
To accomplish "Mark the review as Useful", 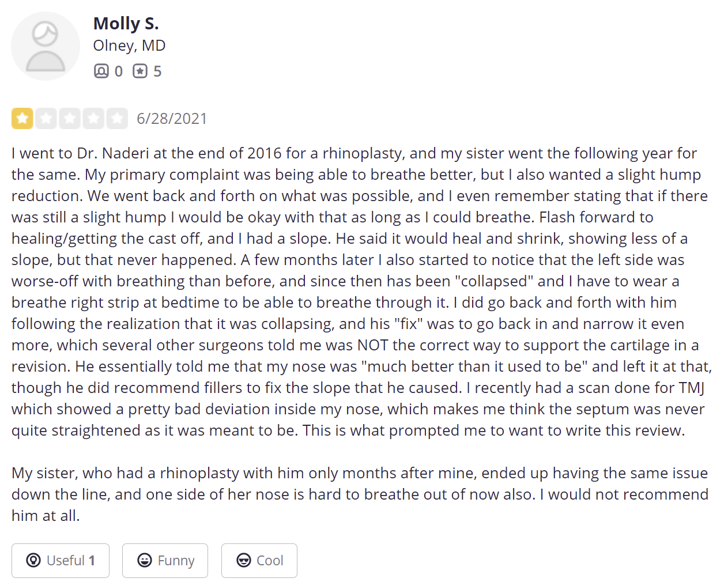I will click(61, 560).
